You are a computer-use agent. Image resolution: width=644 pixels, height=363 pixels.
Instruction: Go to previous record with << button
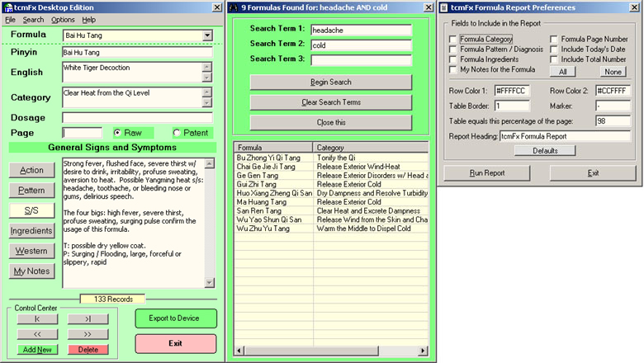[37, 334]
